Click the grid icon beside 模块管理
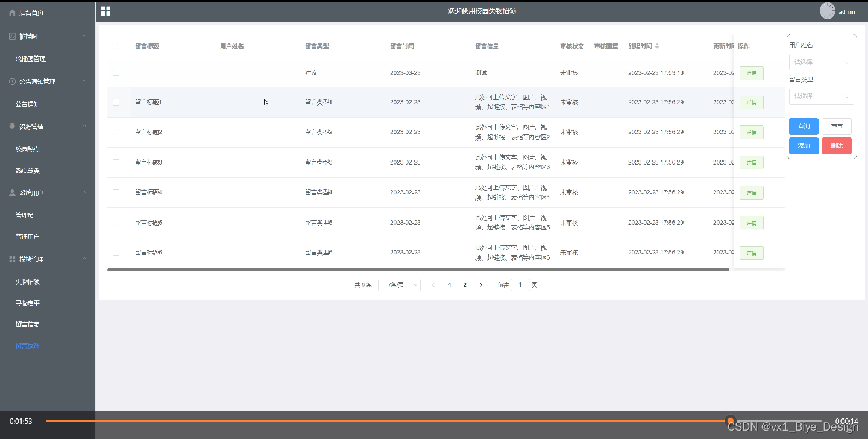 (x=12, y=259)
